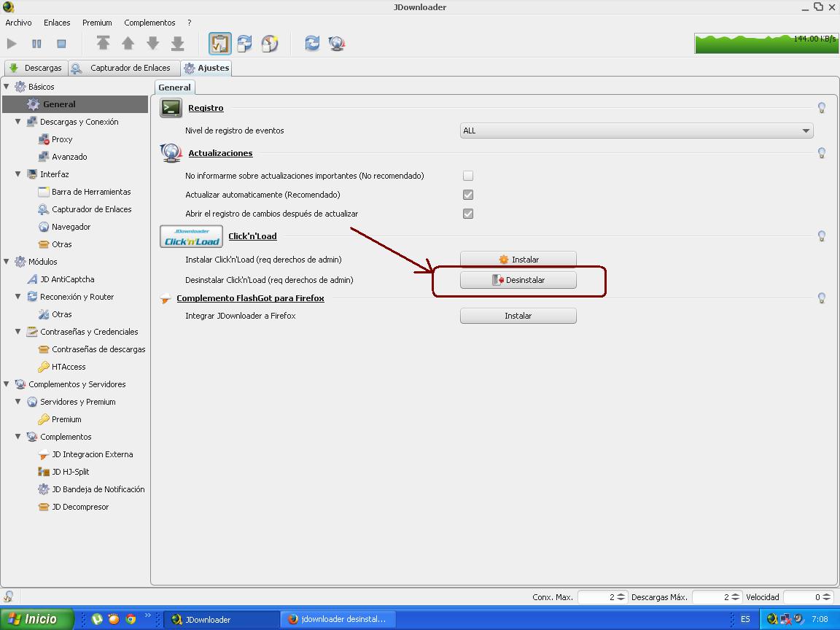Click the status bar icon at bottom left
This screenshot has height=630, width=840.
point(9,596)
